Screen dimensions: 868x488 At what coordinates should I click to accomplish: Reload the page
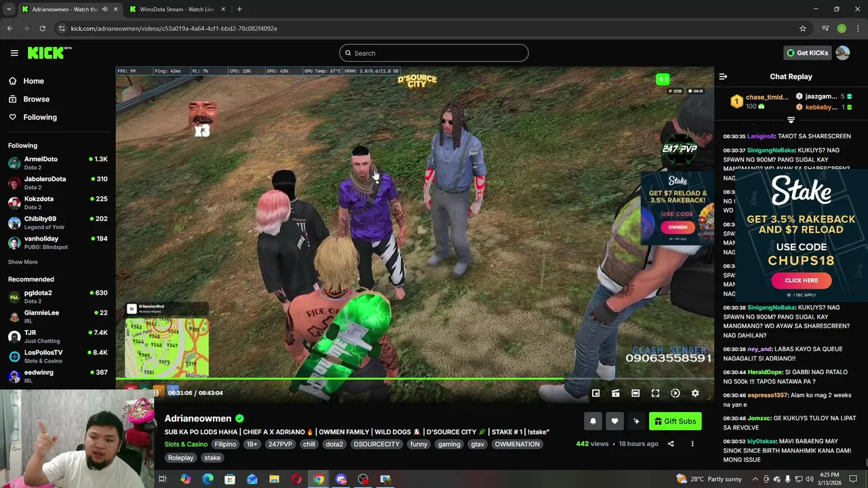[42, 28]
